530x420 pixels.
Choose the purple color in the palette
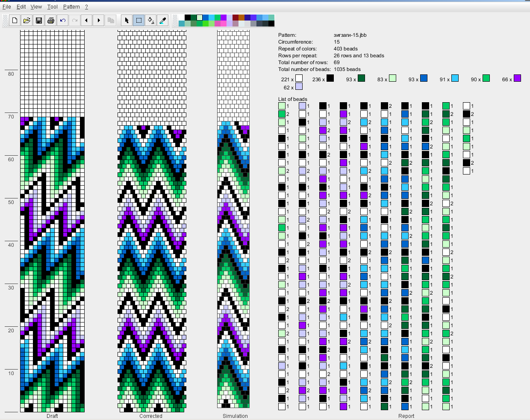(224, 18)
